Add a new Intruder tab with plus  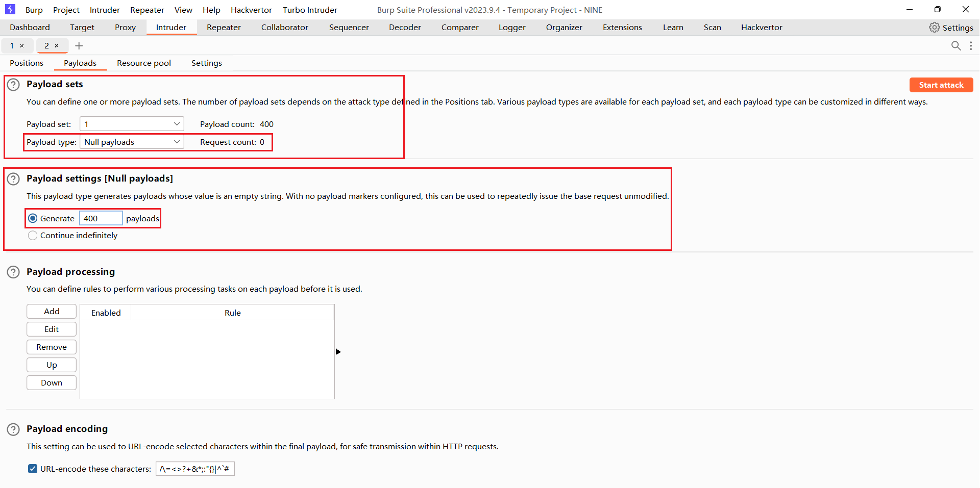(79, 46)
